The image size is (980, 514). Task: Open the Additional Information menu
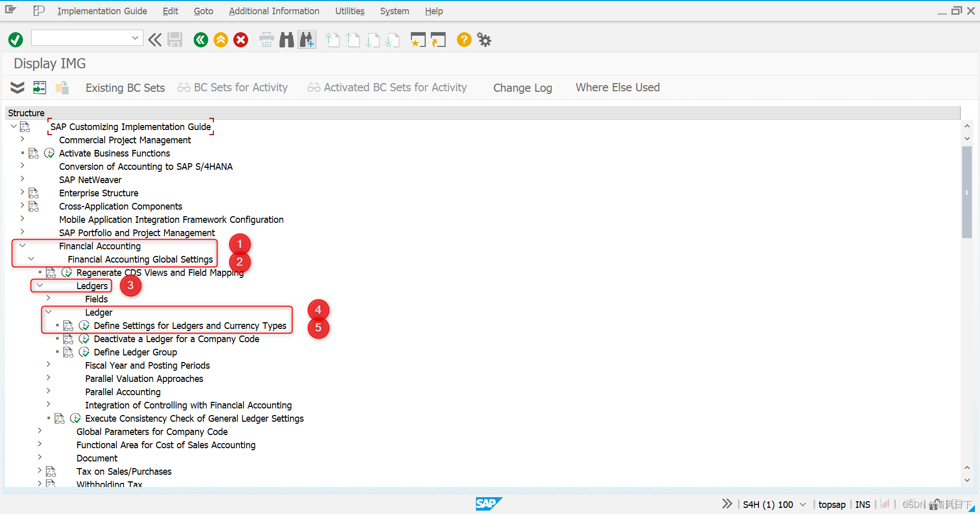click(274, 11)
